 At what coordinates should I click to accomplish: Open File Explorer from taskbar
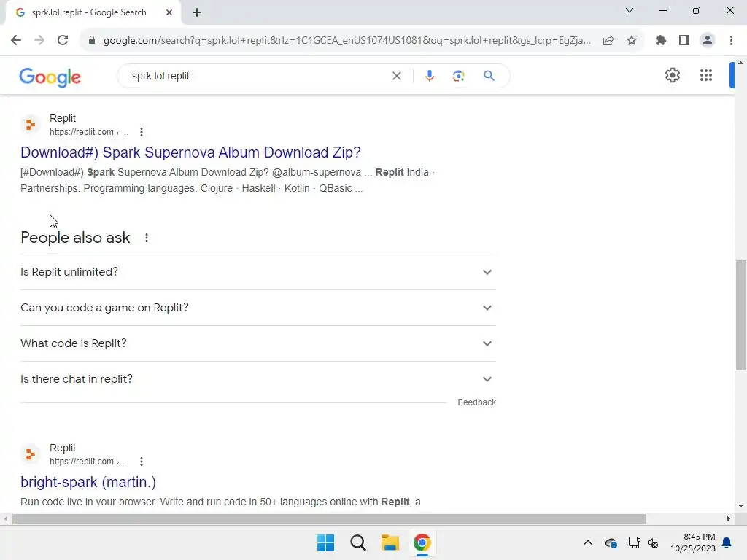click(x=390, y=542)
